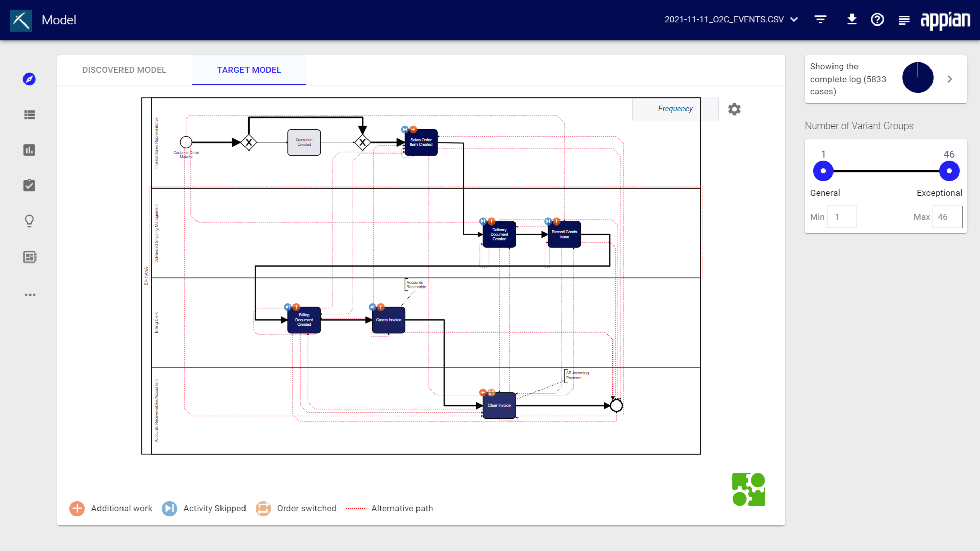
Task: Click the Activity Skipped legend icon
Action: [169, 508]
